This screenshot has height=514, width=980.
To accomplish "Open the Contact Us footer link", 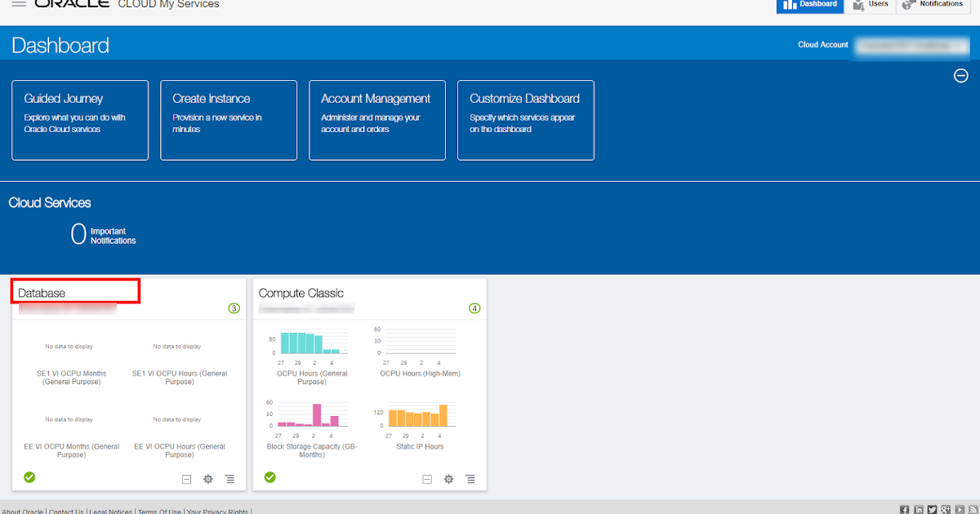I will pyautogui.click(x=66, y=512).
